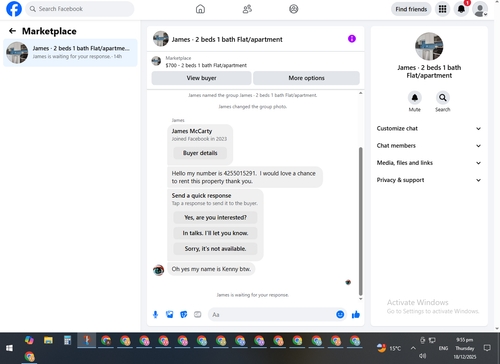This screenshot has height=364, width=500.
Task: Send quick reply 'In talks. I'll let you know.'
Action: pos(215,233)
